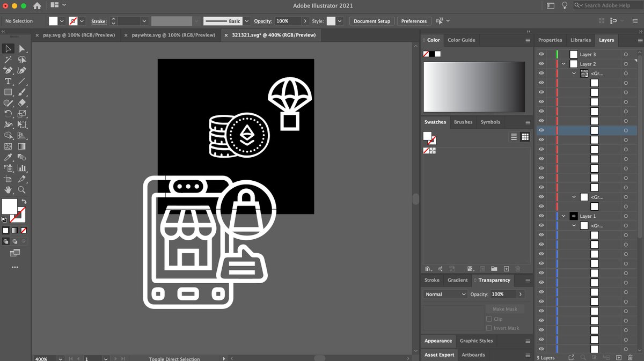This screenshot has height=361, width=644.
Task: Collapse Layer 2 contents
Action: 563,64
